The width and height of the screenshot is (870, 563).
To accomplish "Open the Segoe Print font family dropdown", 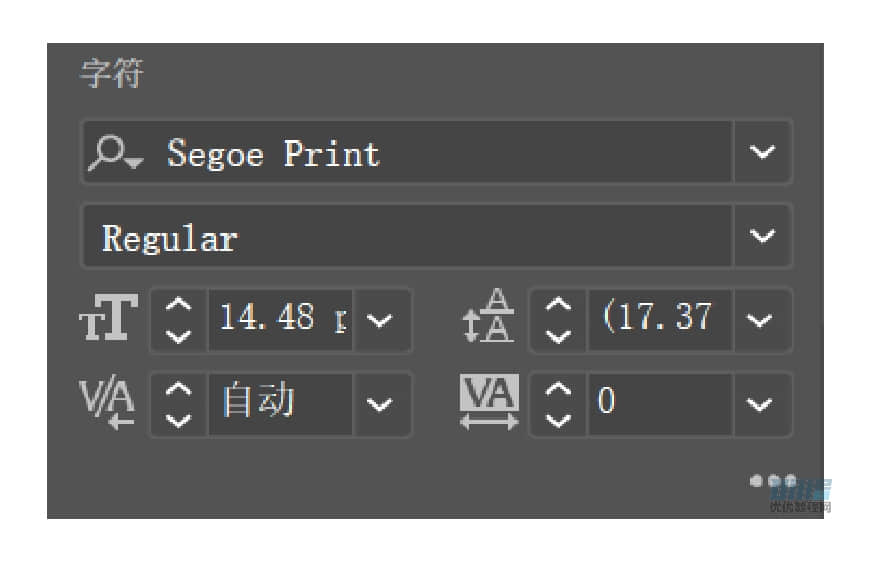I will (762, 151).
